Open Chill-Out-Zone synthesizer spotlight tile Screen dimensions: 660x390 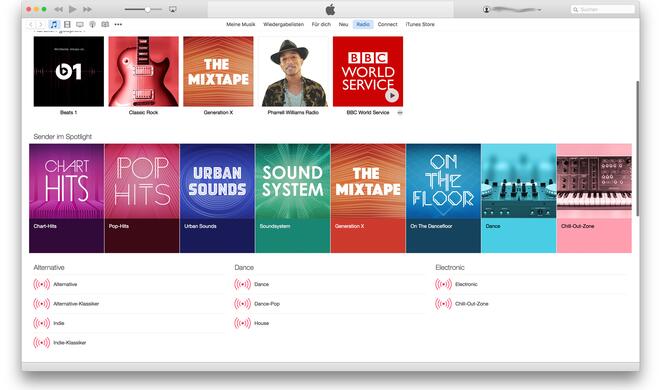(x=594, y=198)
